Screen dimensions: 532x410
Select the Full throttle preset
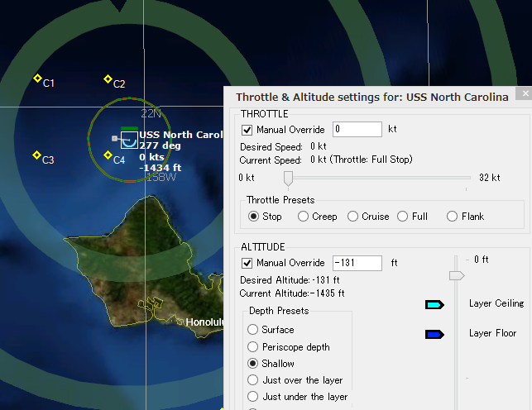(x=402, y=217)
